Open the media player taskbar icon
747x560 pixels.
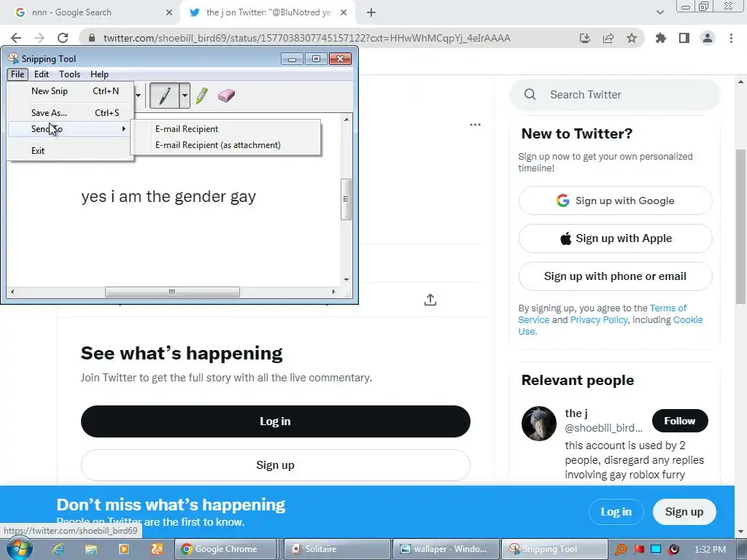(124, 550)
